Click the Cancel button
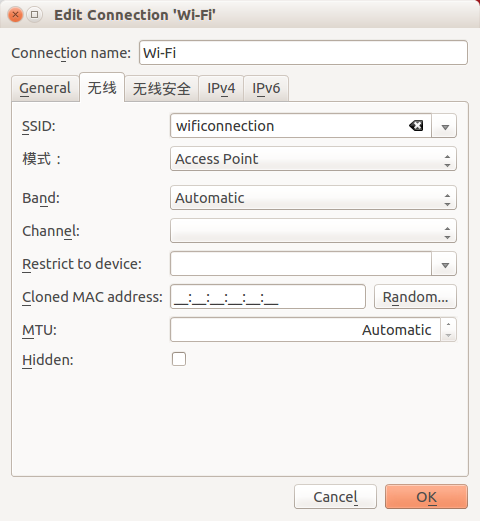This screenshot has width=480, height=521. coord(335,497)
